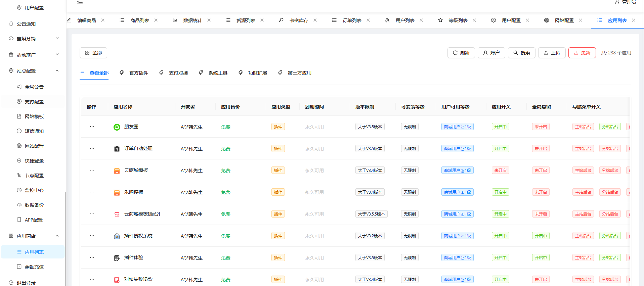Switch to the 订单列表 tab
The image size is (644, 286).
pyautogui.click(x=351, y=20)
